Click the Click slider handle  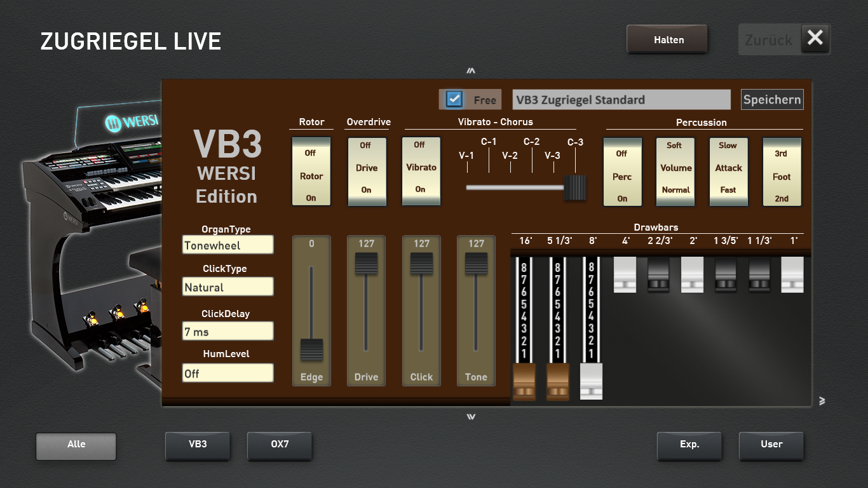421,264
